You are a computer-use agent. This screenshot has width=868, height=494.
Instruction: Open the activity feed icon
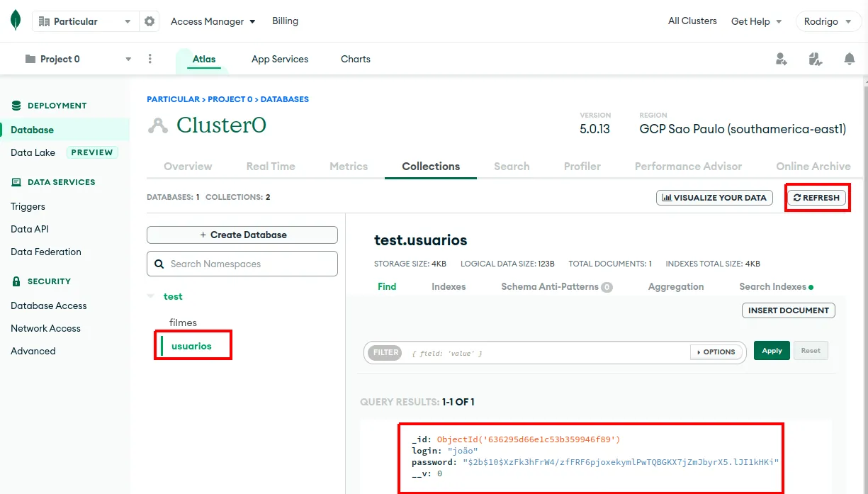click(x=815, y=59)
